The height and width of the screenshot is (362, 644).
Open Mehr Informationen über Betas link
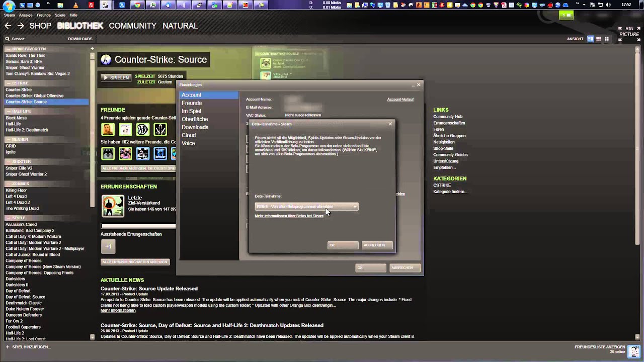[289, 216]
